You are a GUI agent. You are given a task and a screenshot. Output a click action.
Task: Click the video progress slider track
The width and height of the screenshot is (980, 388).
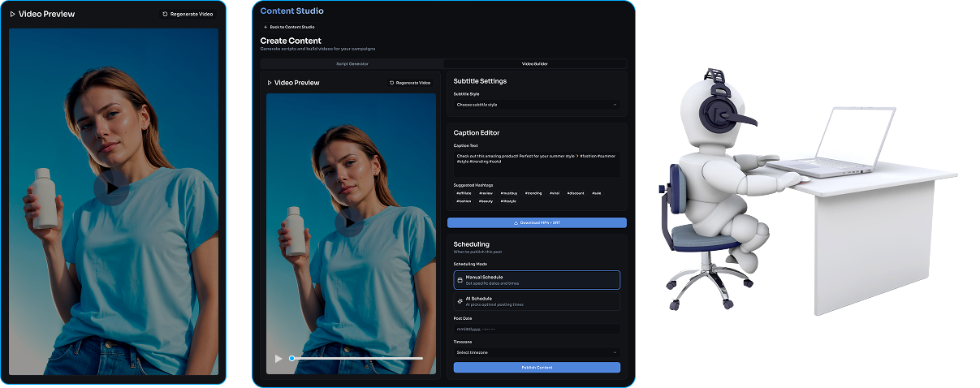click(x=357, y=358)
